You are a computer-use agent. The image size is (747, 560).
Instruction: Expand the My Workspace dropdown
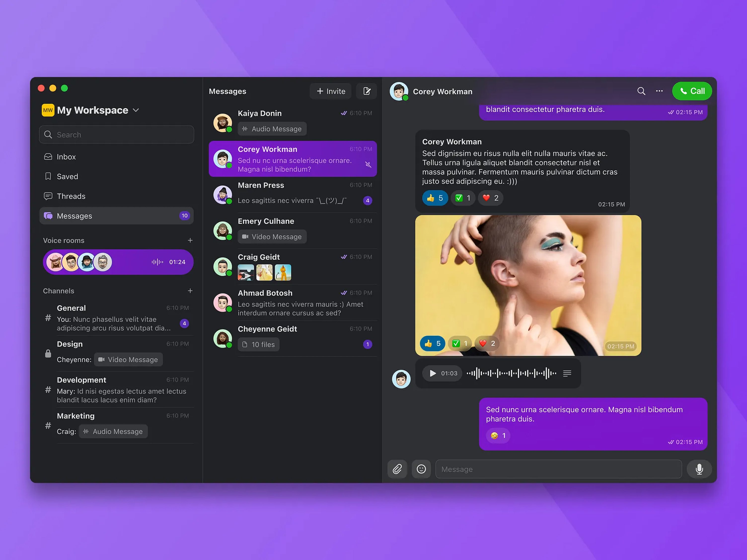(136, 110)
